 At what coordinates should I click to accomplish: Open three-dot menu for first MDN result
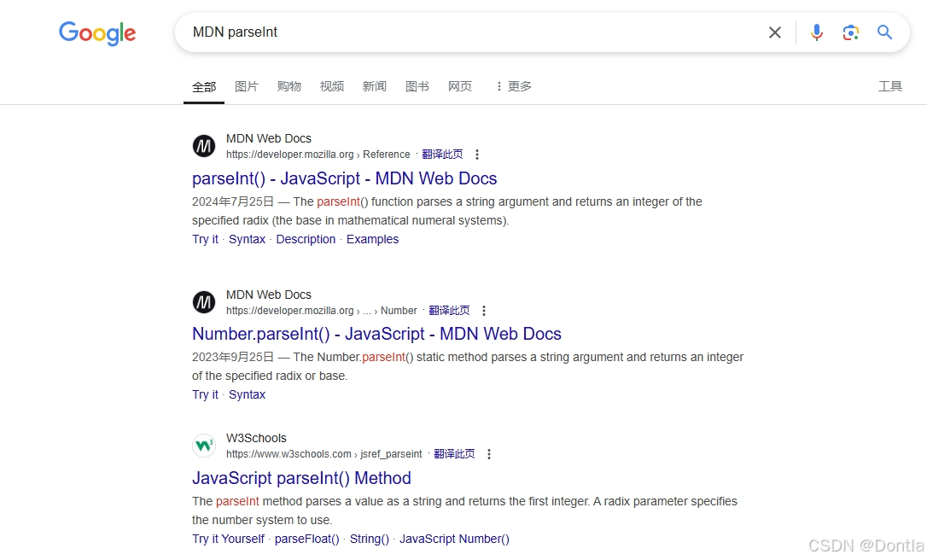(x=477, y=155)
